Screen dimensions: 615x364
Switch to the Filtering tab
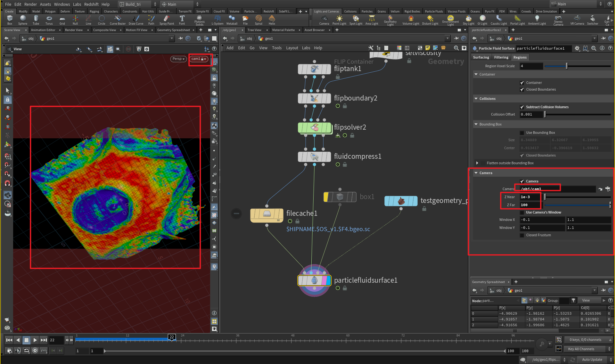501,57
